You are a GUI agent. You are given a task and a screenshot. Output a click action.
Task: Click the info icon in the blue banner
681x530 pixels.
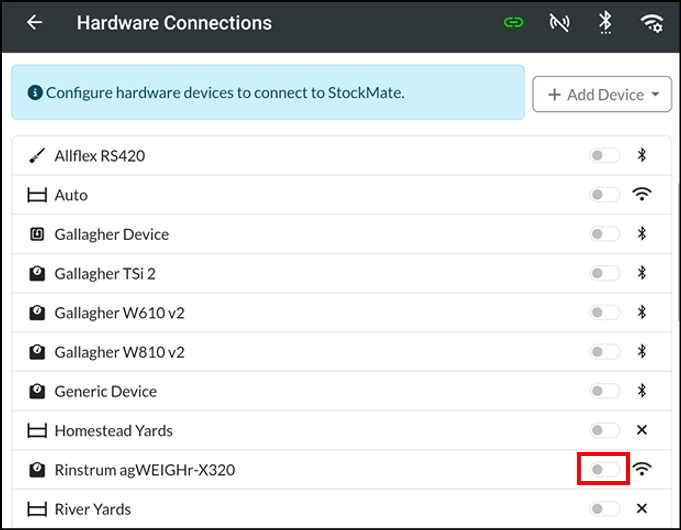coord(35,93)
